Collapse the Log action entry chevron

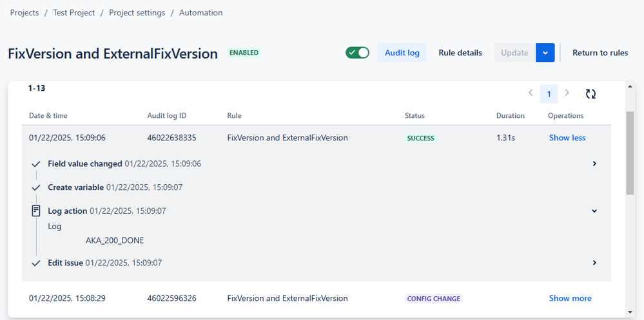tap(594, 211)
